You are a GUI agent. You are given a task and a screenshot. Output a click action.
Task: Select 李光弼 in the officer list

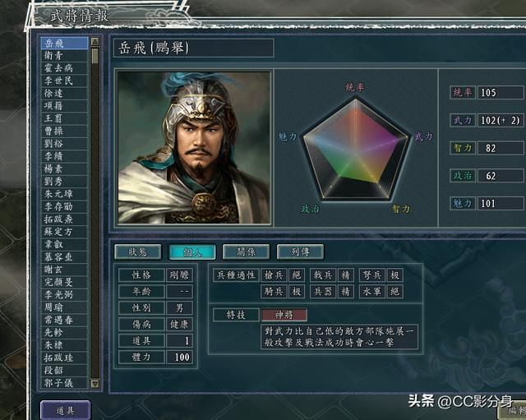click(x=64, y=294)
